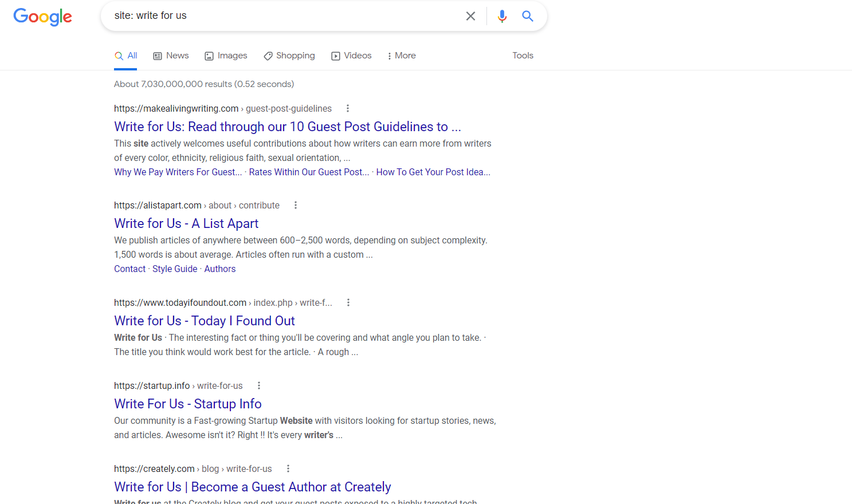Viewport: 852px width, 504px height.
Task: Click the startup.info URL breadcrumb
Action: click(178, 385)
